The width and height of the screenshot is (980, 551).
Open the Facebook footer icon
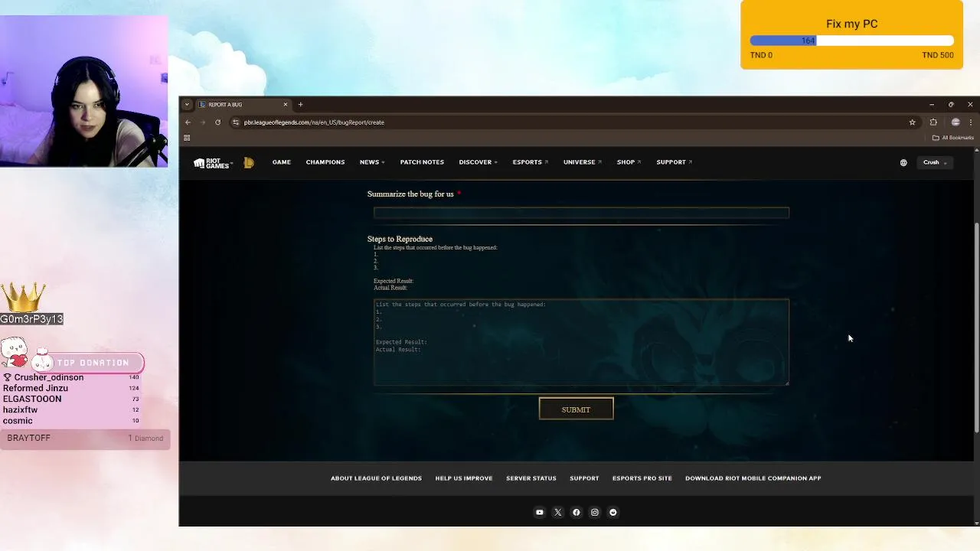(x=577, y=513)
